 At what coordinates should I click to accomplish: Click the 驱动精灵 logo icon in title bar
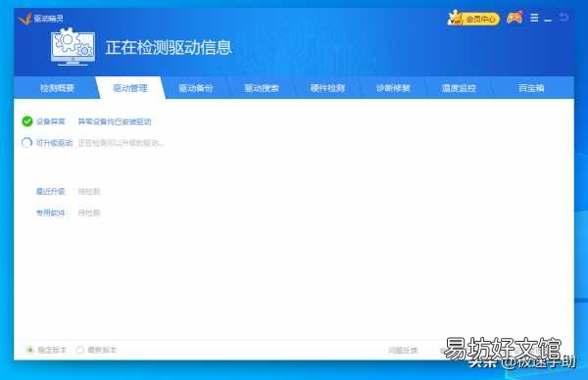[24, 18]
